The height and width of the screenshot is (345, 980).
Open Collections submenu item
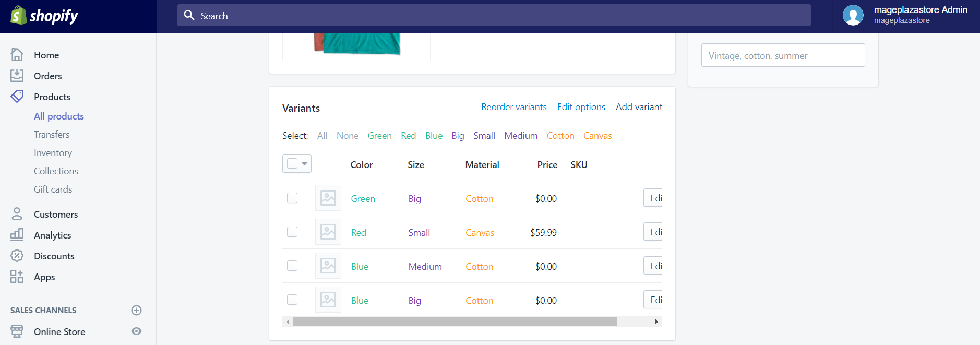point(56,171)
